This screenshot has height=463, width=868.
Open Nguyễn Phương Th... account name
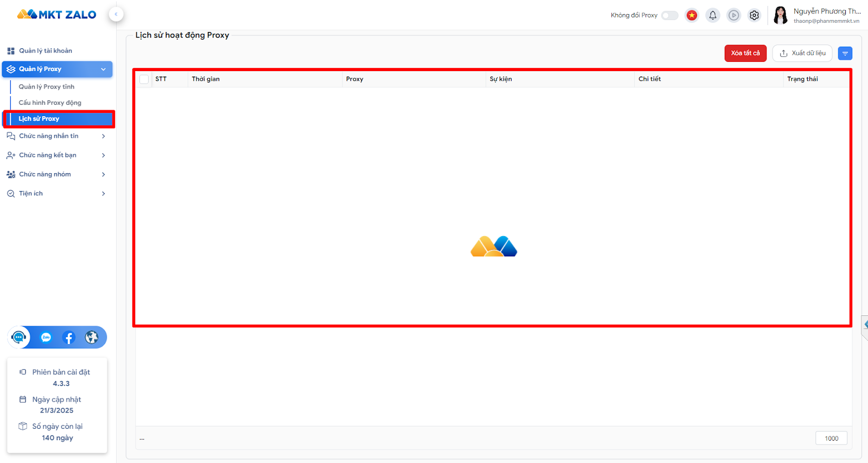tap(827, 11)
